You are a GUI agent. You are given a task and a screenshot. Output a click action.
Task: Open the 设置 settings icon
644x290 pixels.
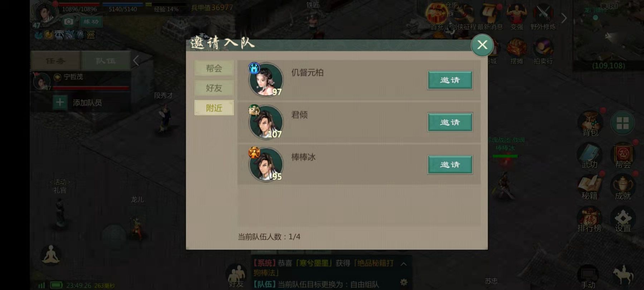click(x=623, y=219)
